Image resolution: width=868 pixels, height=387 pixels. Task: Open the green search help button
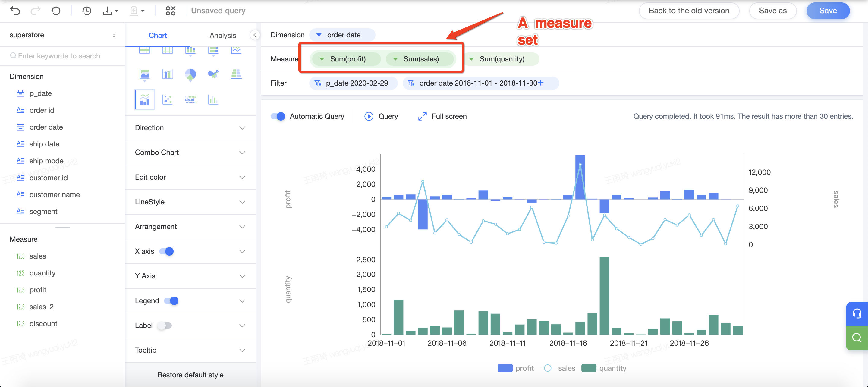[x=857, y=338]
